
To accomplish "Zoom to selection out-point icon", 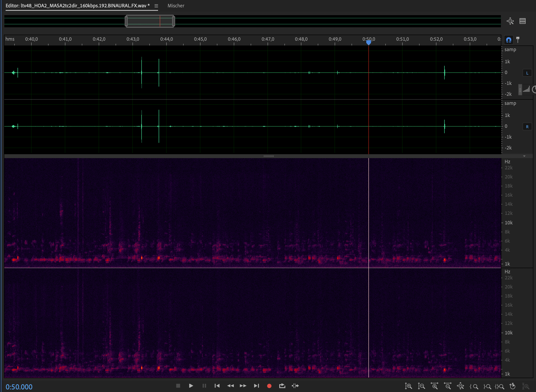I will (487, 386).
